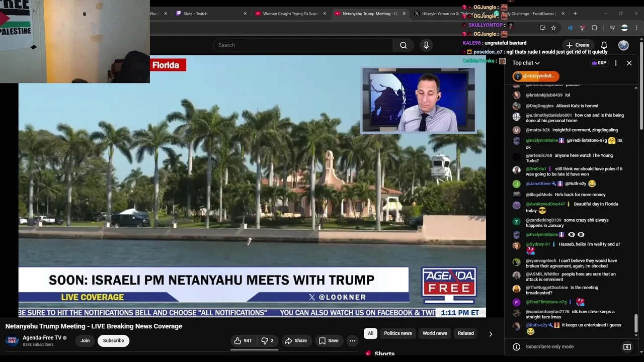Click the icon at right of Subscribers-only bar

[x=627, y=347]
